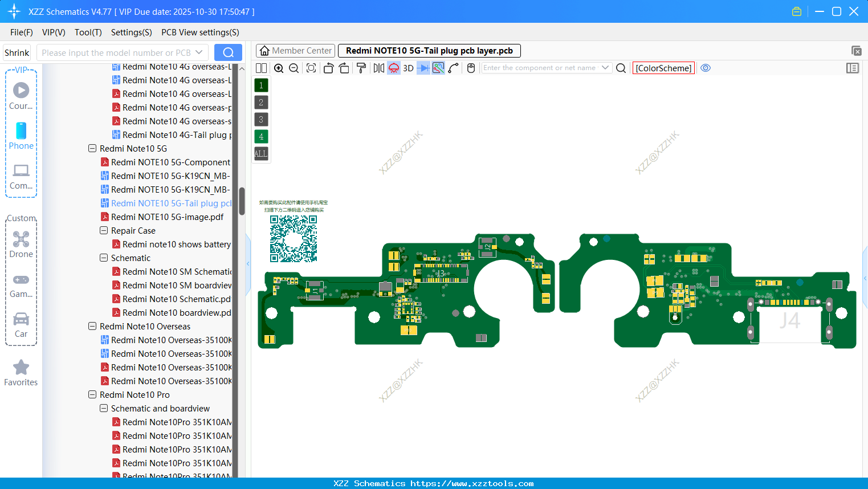
Task: Click the tree panel vertical scrollbar thumb
Action: click(242, 201)
